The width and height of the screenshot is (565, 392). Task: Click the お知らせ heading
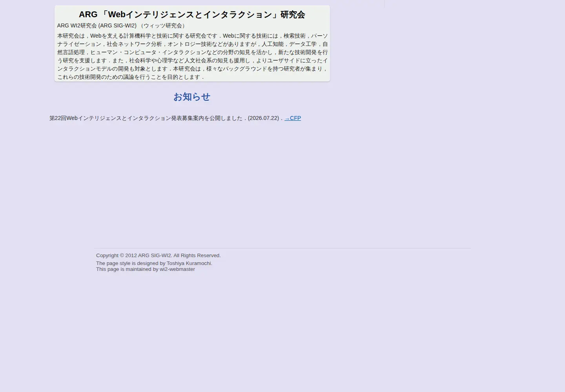pos(192,97)
